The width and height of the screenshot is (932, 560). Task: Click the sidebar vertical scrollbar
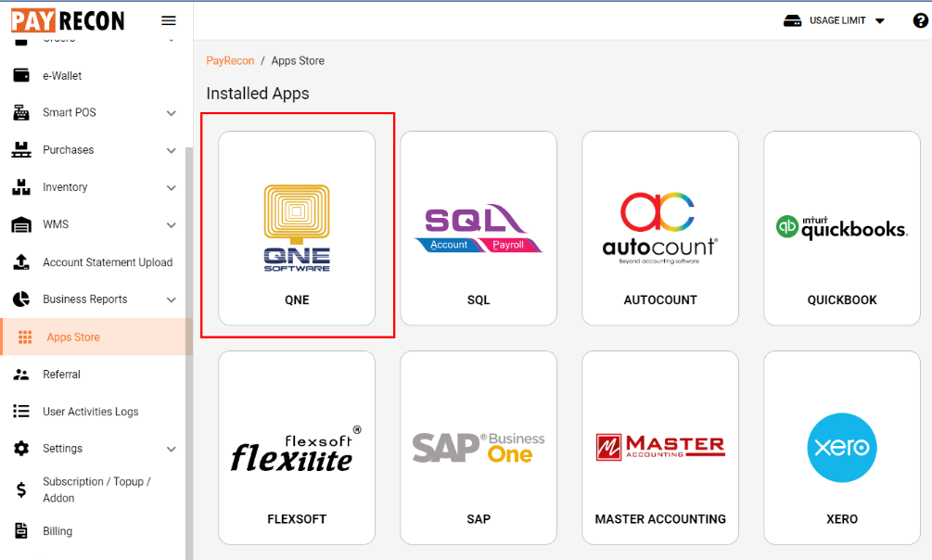[189, 354]
